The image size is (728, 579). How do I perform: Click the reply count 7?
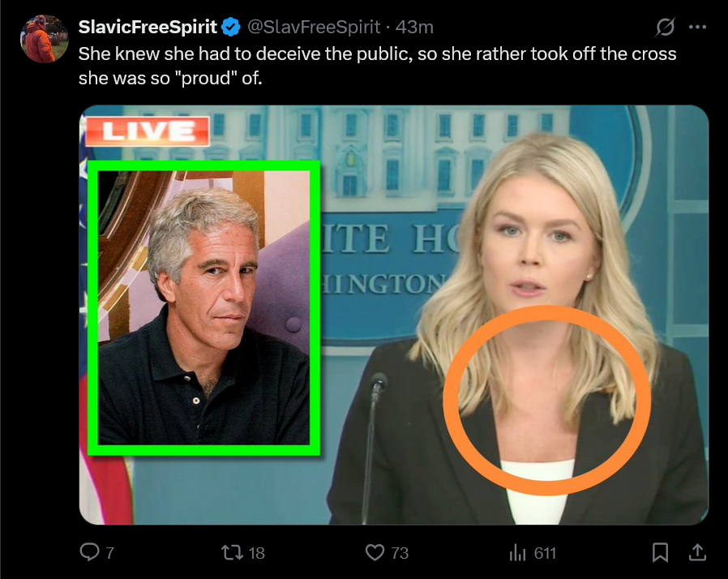click(110, 553)
